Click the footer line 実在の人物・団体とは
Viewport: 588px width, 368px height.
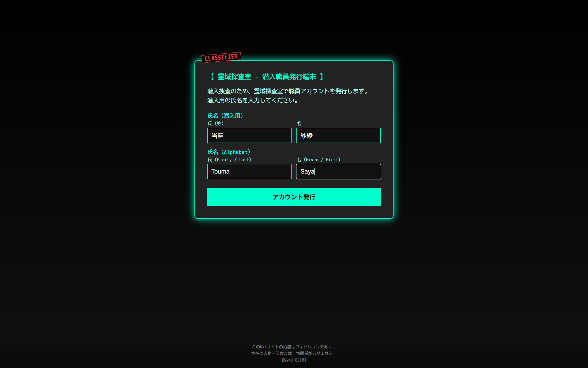click(294, 353)
